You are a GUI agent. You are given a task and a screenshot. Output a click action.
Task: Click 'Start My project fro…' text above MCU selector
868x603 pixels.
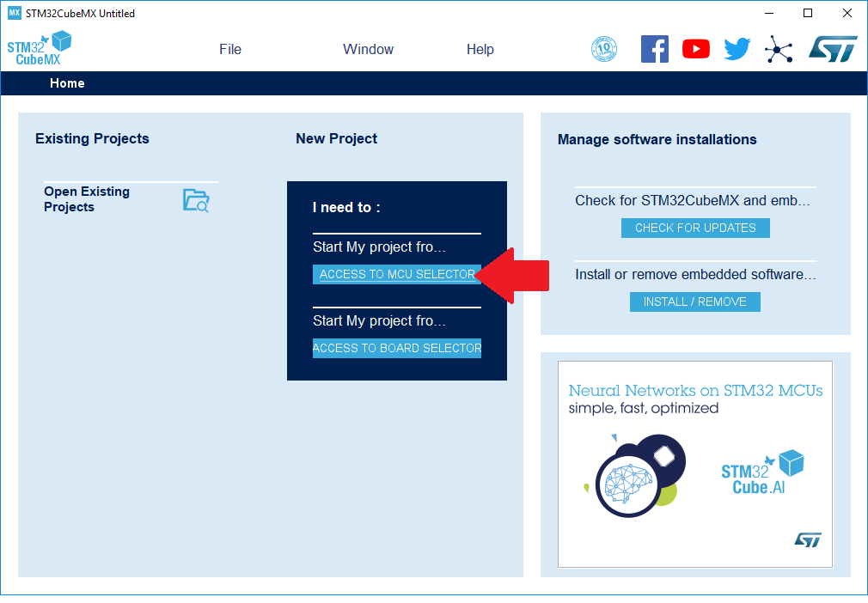[x=379, y=247]
